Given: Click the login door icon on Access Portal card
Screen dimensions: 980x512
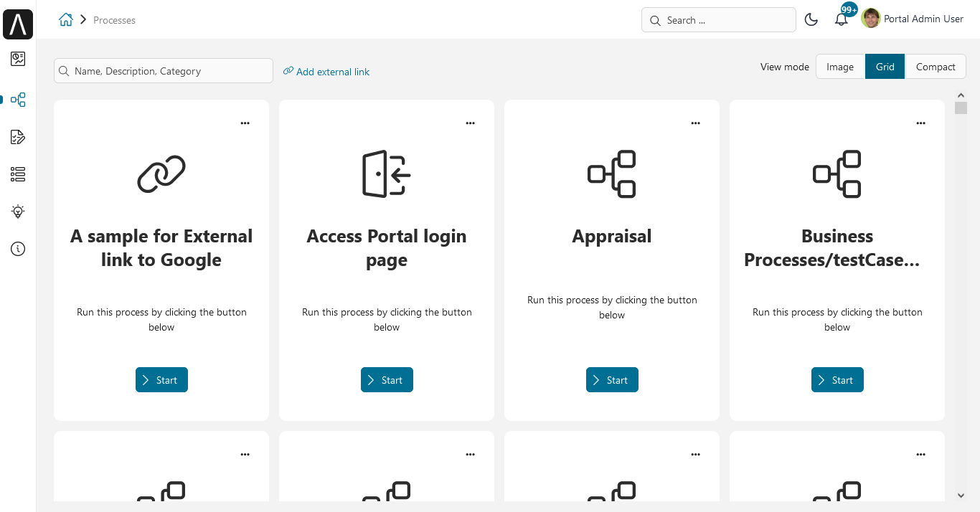Looking at the screenshot, I should [387, 174].
